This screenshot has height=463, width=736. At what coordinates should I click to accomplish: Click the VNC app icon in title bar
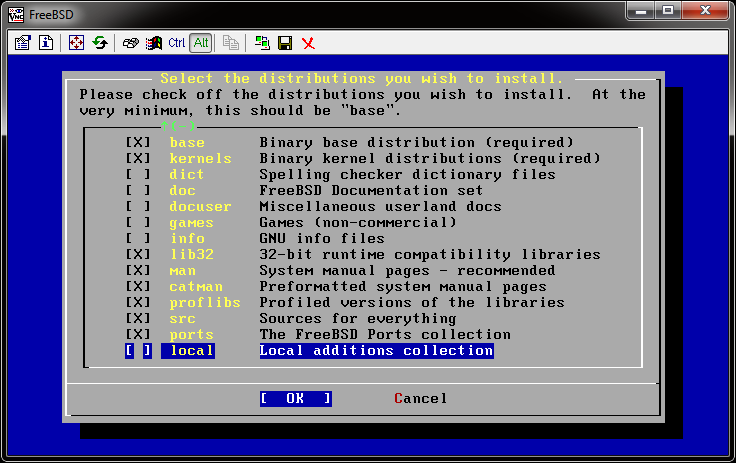[16, 15]
